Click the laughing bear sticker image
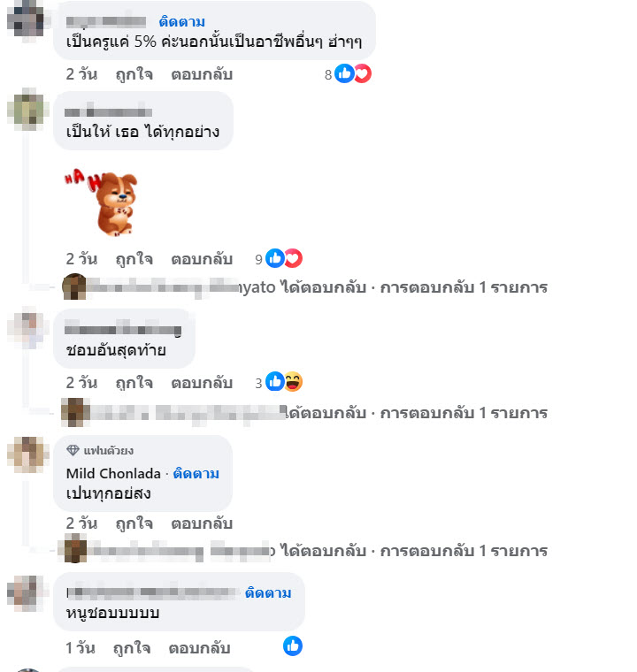This screenshot has width=637, height=672. [x=102, y=202]
